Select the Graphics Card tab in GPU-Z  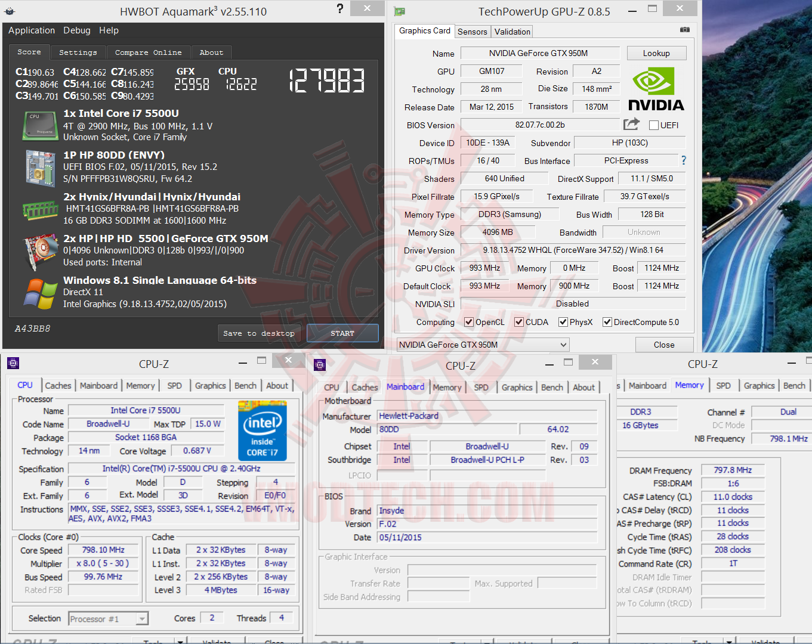click(425, 30)
